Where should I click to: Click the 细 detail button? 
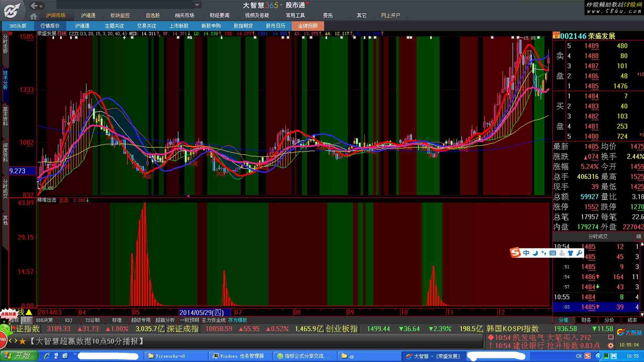coord(639,237)
